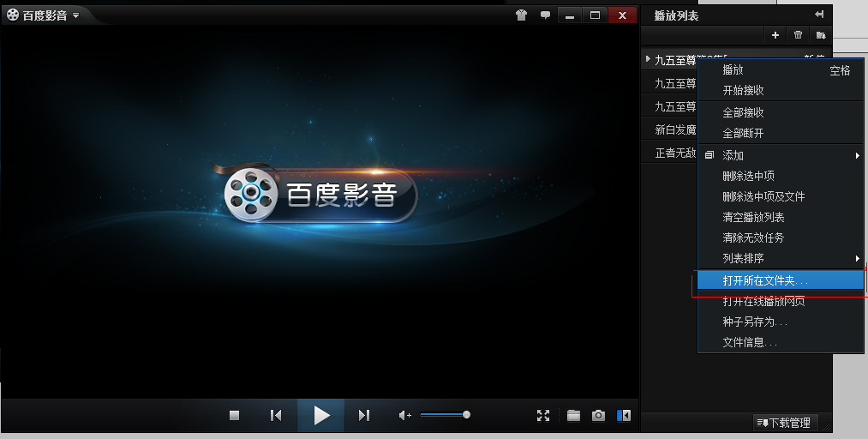Image resolution: width=868 pixels, height=439 pixels.
Task: Click the skin (T-shirt) icon
Action: click(521, 15)
